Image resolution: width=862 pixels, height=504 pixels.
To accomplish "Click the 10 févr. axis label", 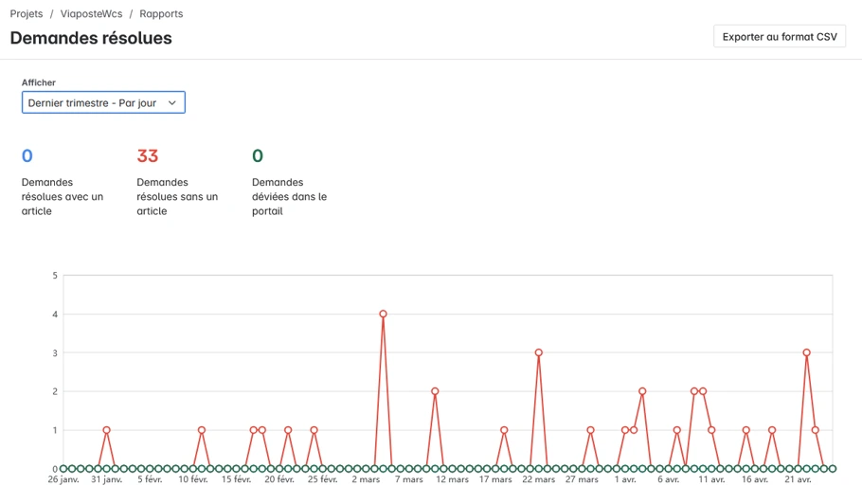I will click(193, 479).
